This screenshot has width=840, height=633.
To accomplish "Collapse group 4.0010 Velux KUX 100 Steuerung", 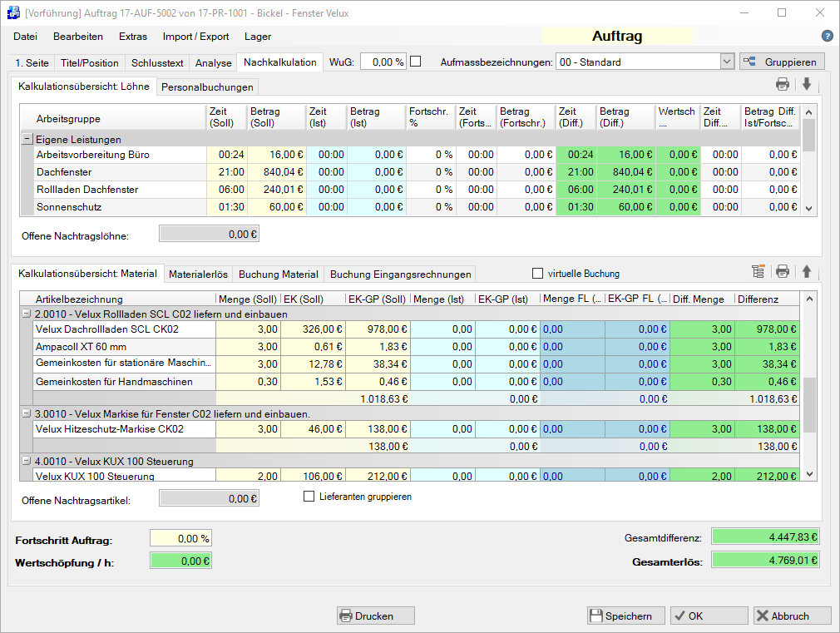I will click(x=26, y=461).
